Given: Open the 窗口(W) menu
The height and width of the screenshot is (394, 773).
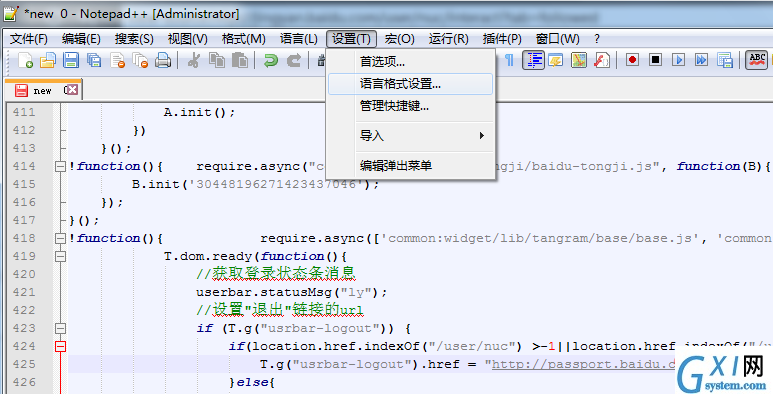Looking at the screenshot, I should [558, 39].
